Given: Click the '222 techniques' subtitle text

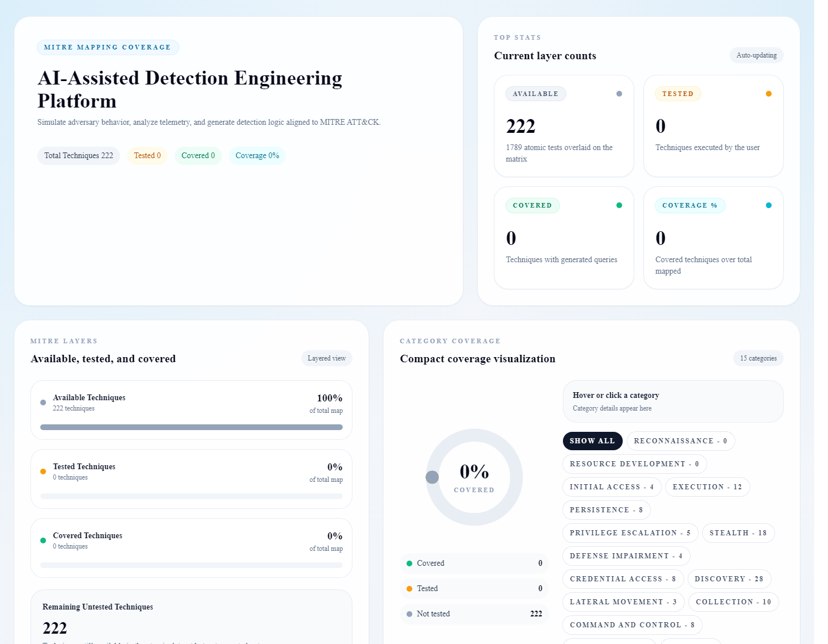Looking at the screenshot, I should [x=74, y=408].
